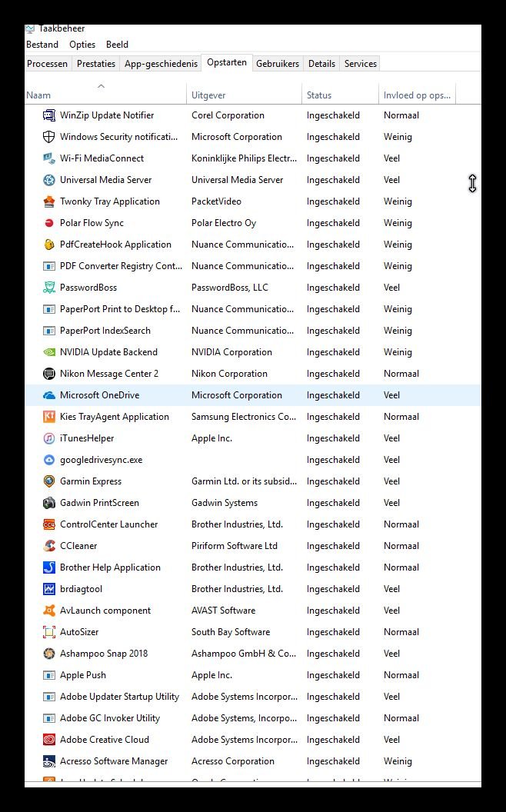506x812 pixels.
Task: Click publisher NVIDIA Corporation
Action: (x=231, y=352)
